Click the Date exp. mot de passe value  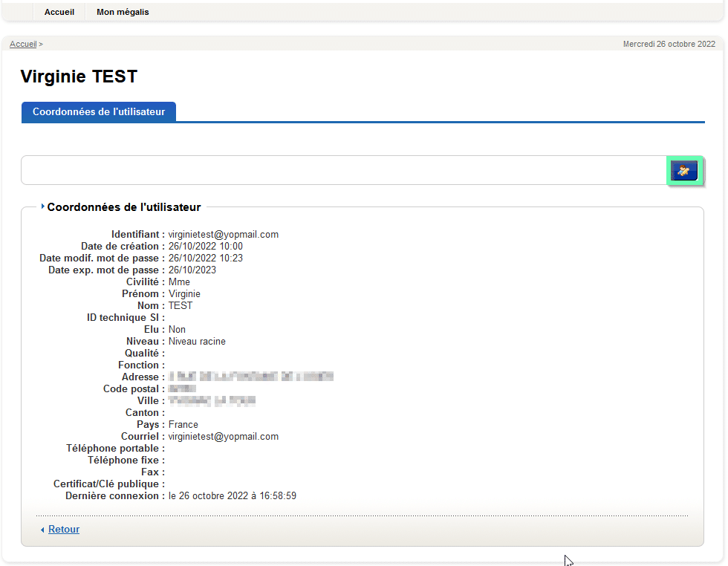pyautogui.click(x=192, y=270)
